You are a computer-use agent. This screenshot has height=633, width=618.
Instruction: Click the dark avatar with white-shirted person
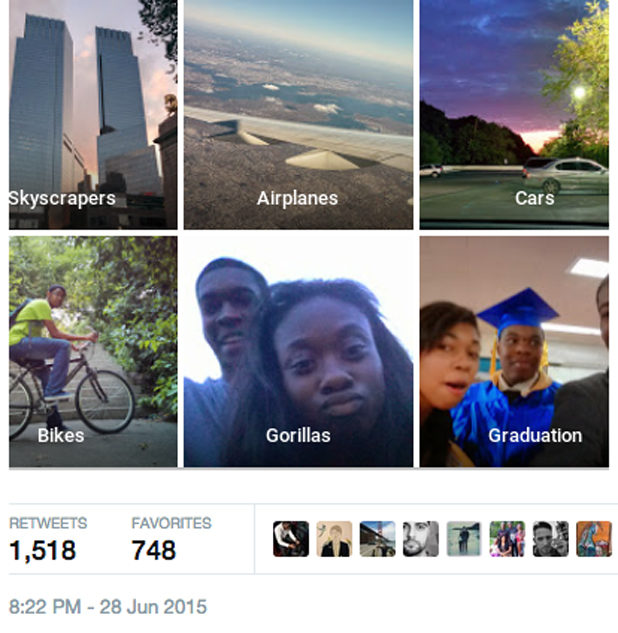tap(291, 539)
